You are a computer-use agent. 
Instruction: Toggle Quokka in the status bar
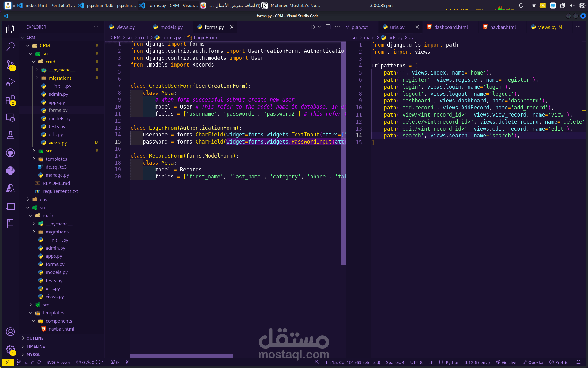click(533, 362)
